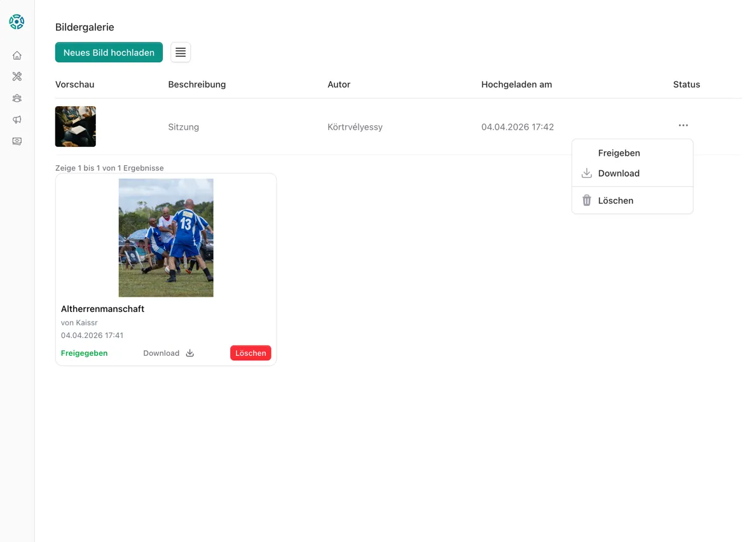Select Freigeben in the context menu
Screen dimensions: 756x542
(619, 153)
